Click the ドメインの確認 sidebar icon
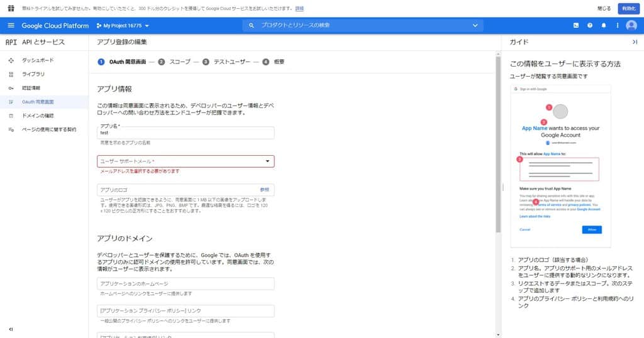The image size is (644, 338). 11,116
